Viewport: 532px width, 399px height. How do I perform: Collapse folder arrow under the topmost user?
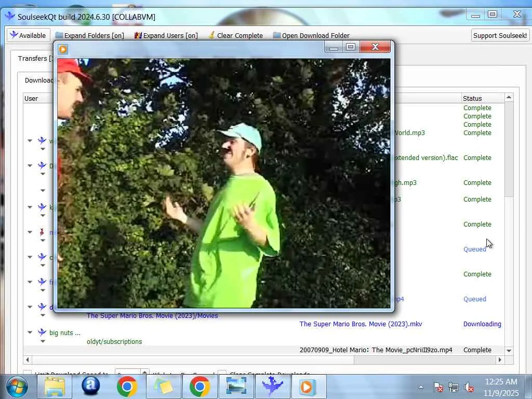[43, 149]
